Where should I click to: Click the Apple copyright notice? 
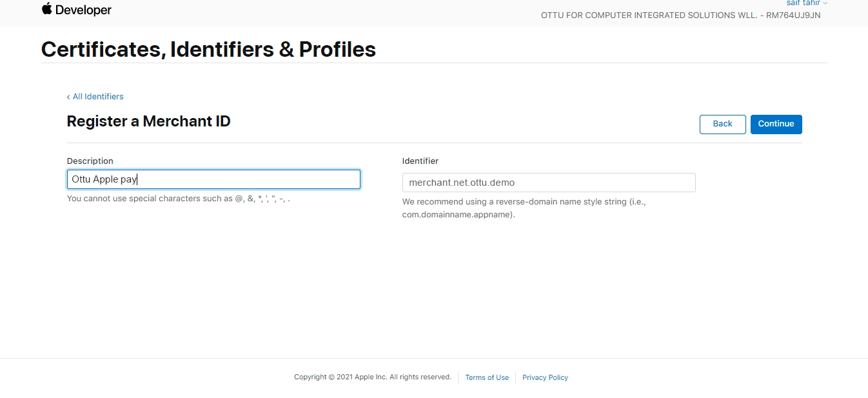pyautogui.click(x=372, y=377)
